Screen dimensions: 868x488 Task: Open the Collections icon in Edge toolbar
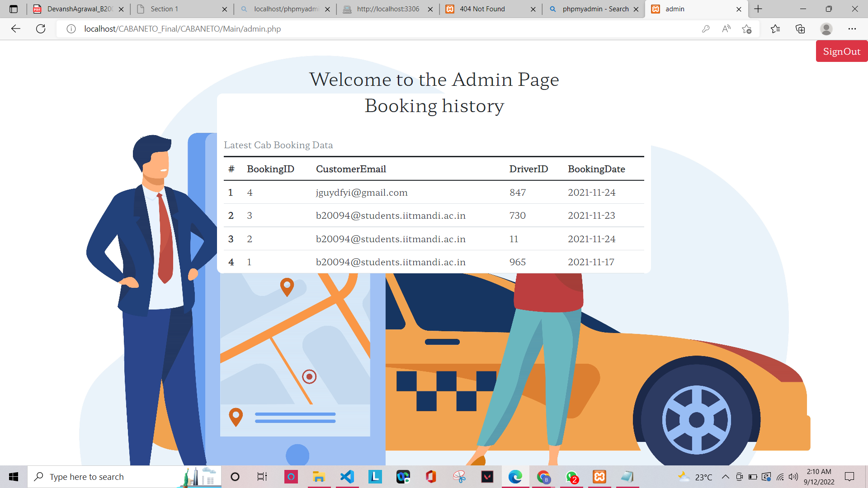point(800,28)
